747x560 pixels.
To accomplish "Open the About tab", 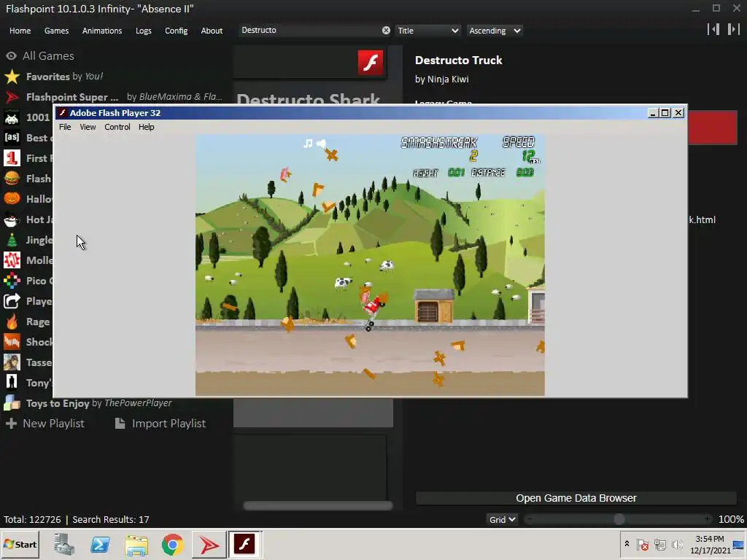I will click(212, 31).
